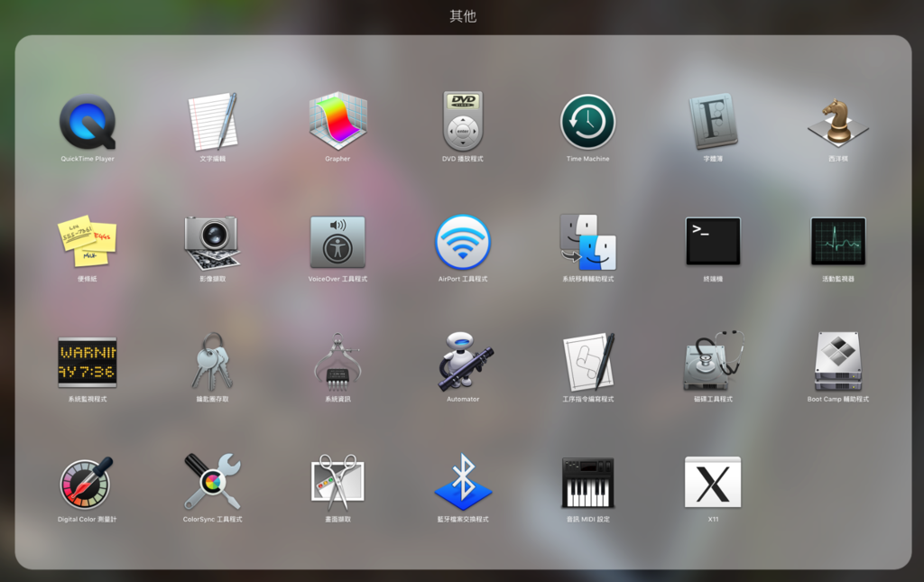This screenshot has height=582, width=924.
Task: Launch DVD 播放程式 player
Action: 463,122
